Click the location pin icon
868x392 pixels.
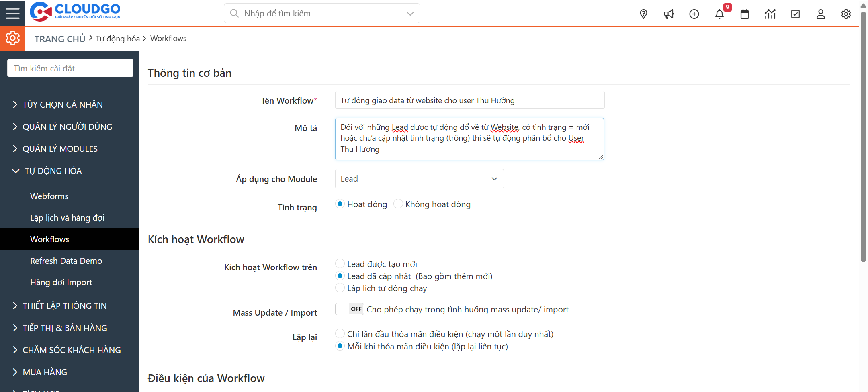tap(643, 14)
